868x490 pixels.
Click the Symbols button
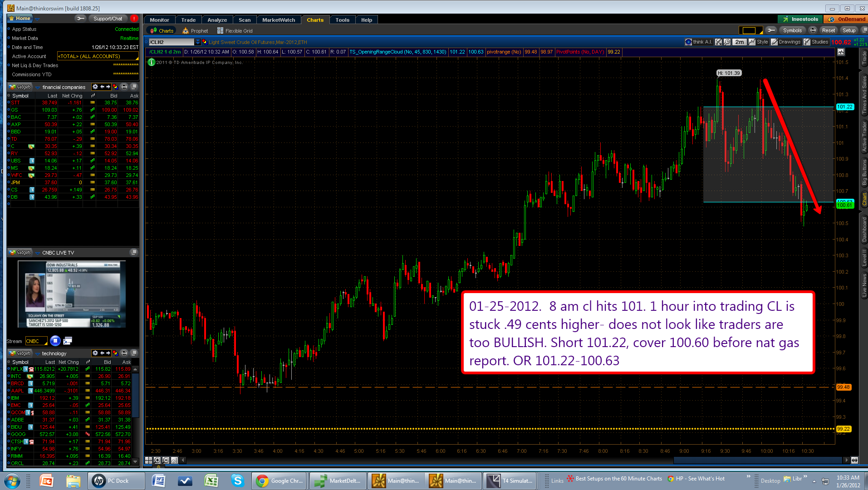click(x=792, y=30)
